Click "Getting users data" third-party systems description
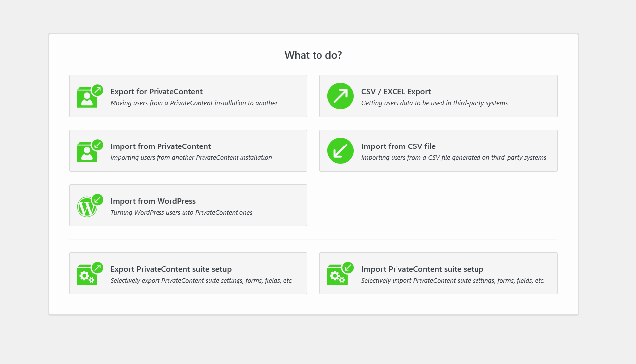Screen dimensions: 636x364 (434, 103)
